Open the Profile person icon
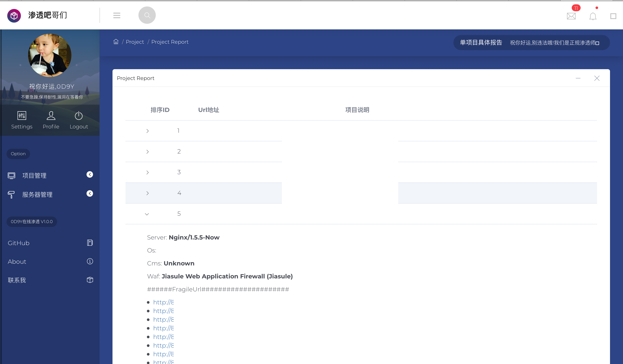623x364 pixels. click(x=51, y=115)
